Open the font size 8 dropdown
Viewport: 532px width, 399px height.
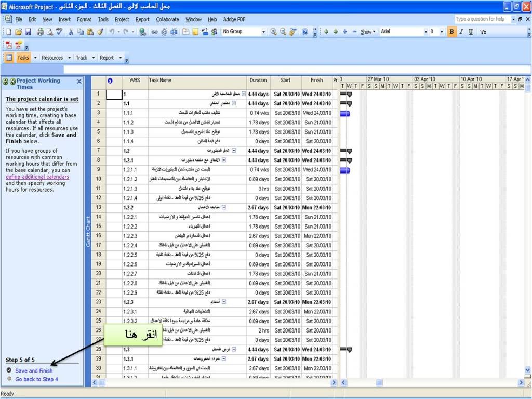(x=442, y=32)
